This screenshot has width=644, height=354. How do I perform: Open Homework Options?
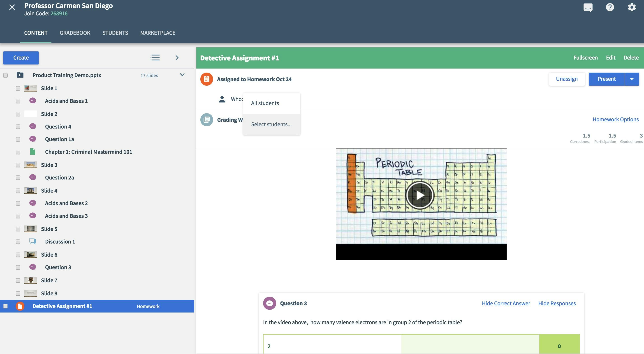616,119
